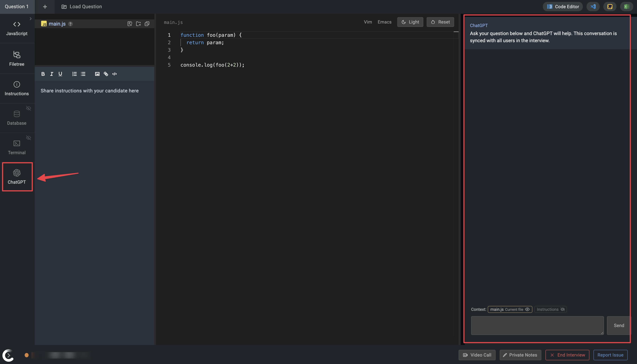Viewport: 637px width, 364px height.
Task: Click the help icon next to main.js
Action: click(71, 24)
